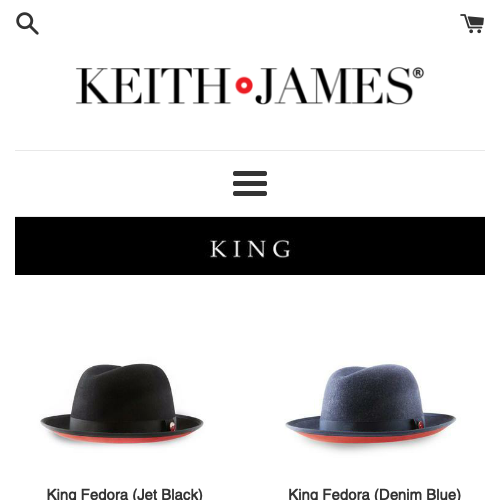Open King Fedora (Denim Blue) product link

[x=375, y=494]
